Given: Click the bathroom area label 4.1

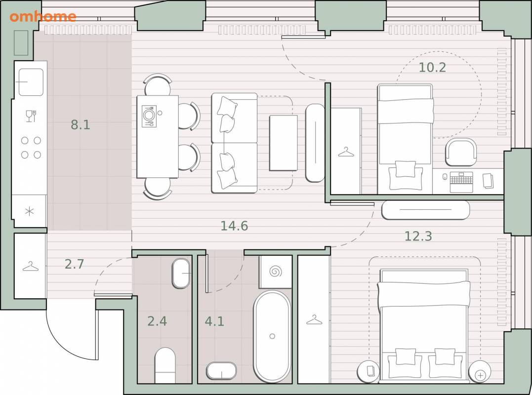Looking at the screenshot, I should (214, 321).
